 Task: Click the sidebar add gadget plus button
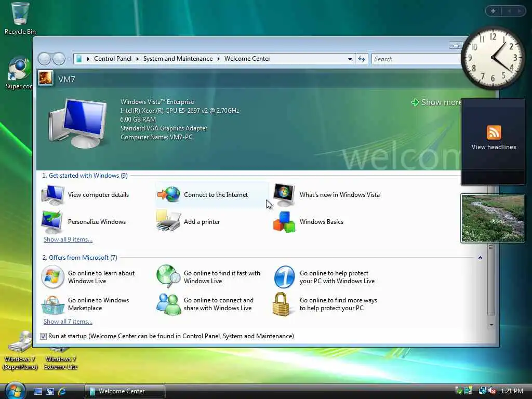point(493,11)
